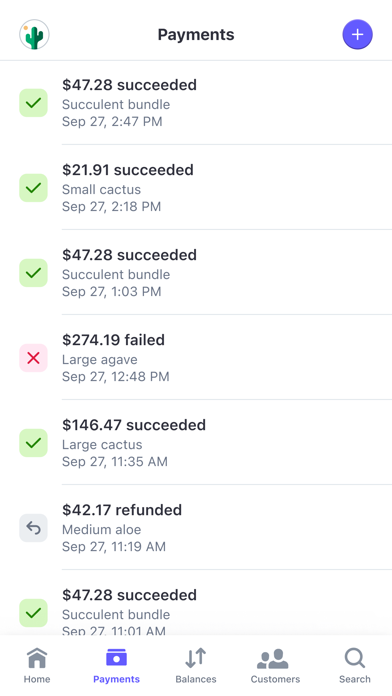Open the Balances tab

(x=196, y=665)
